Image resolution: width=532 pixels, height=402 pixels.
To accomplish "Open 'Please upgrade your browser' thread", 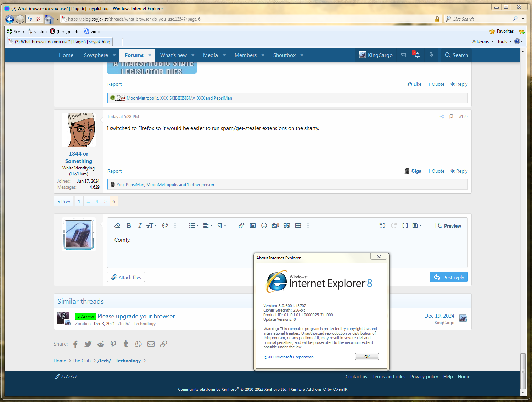I will point(136,316).
